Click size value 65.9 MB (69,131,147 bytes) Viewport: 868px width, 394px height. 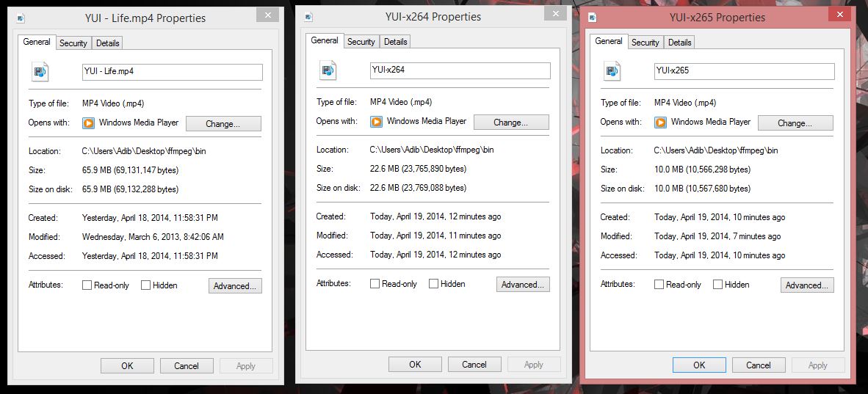(x=130, y=170)
